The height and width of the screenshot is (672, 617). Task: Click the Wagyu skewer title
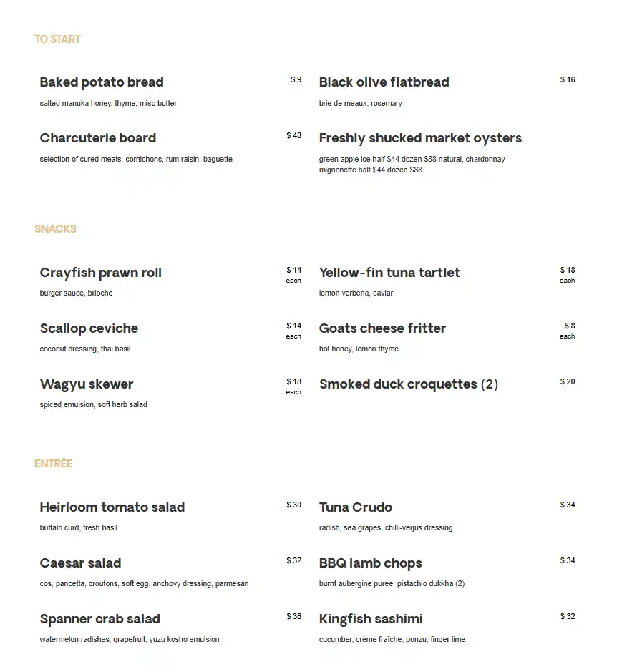coord(87,384)
